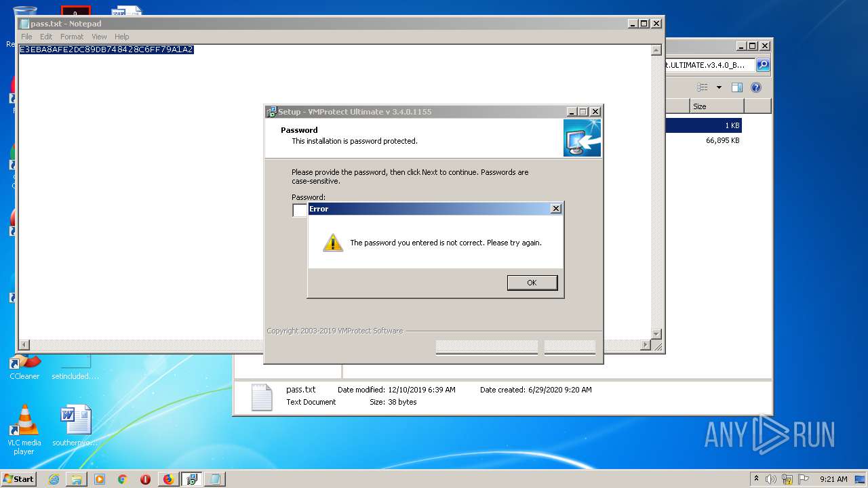Viewport: 868px width, 488px height.
Task: Click the Password input field in Setup
Action: point(300,210)
